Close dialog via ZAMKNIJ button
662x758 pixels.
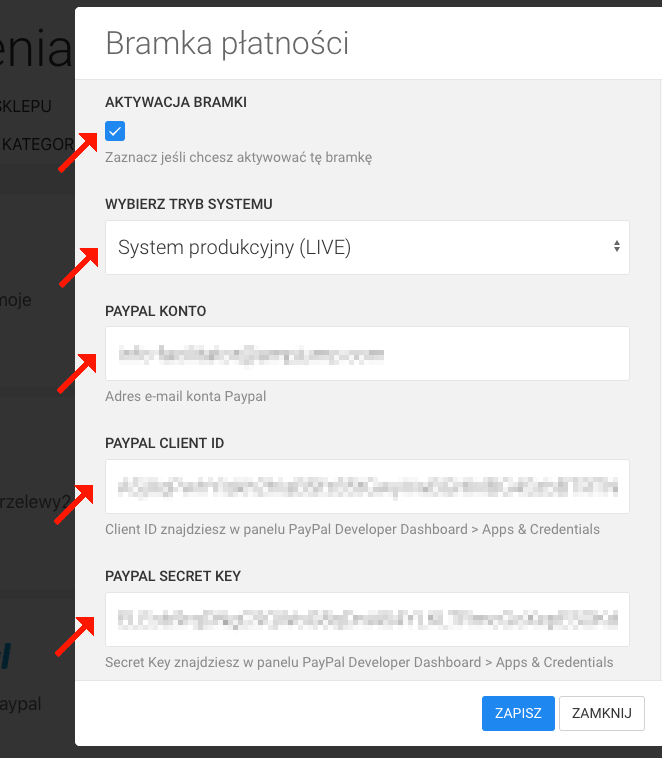coord(602,713)
